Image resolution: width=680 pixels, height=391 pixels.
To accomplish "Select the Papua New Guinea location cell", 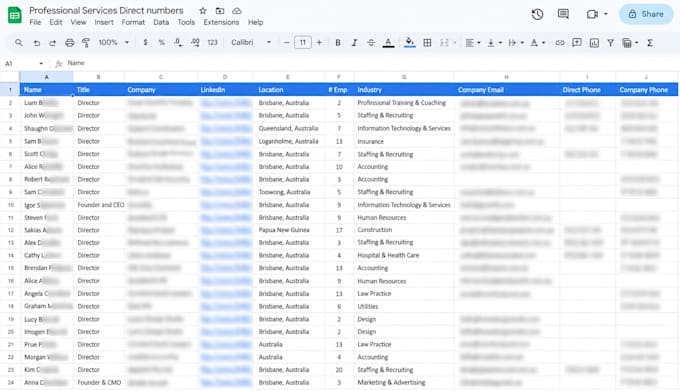I will [x=289, y=230].
